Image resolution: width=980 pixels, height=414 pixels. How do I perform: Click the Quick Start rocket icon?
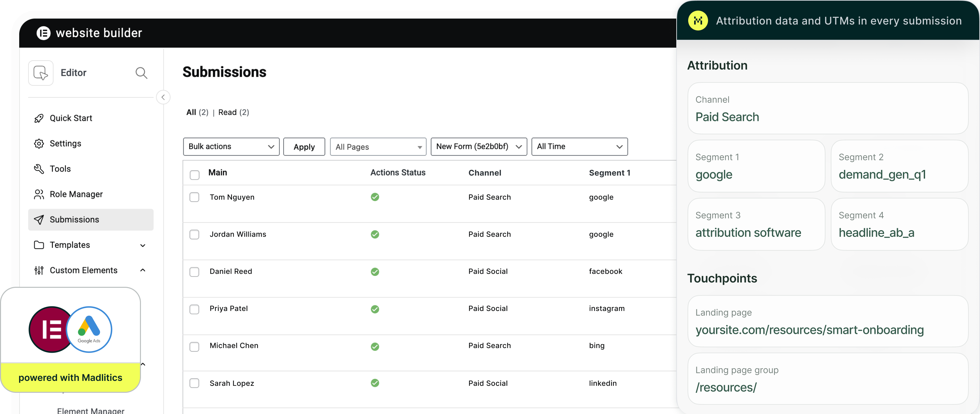pyautogui.click(x=39, y=119)
